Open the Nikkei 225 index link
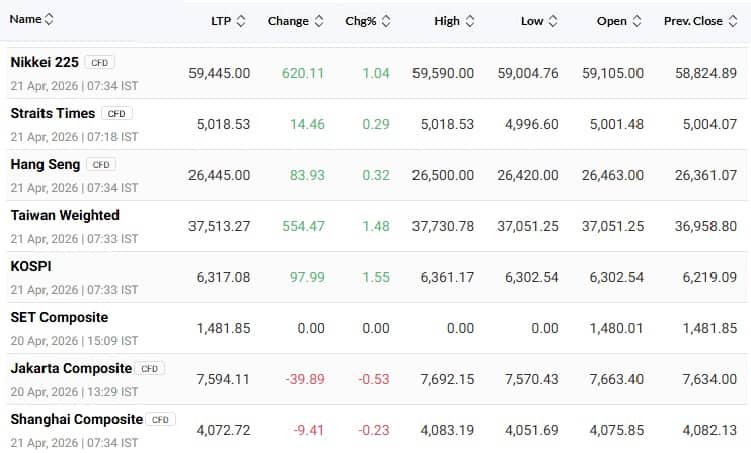Viewport: 751px width, 453px height. click(x=45, y=62)
